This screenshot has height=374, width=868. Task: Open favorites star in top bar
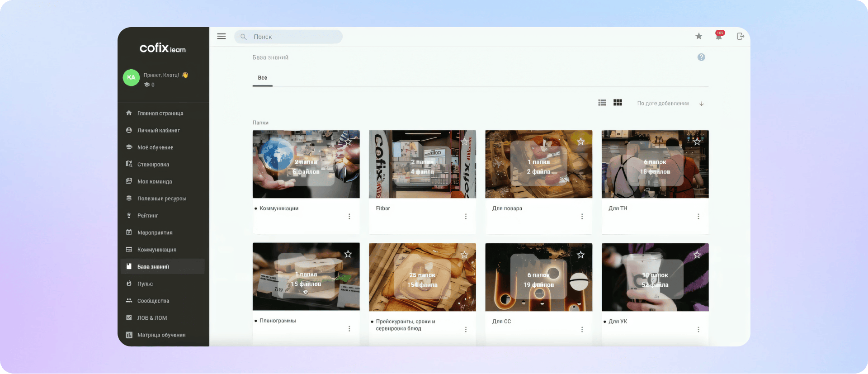[698, 36]
